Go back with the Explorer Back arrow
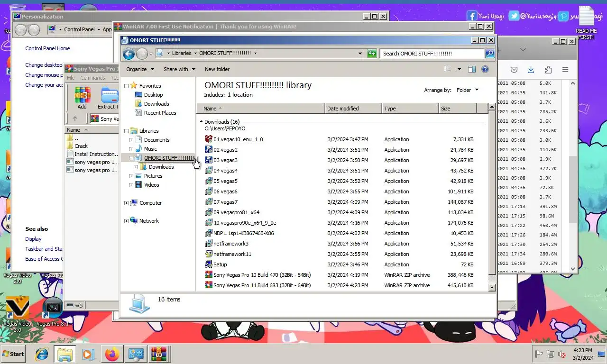 tap(129, 54)
